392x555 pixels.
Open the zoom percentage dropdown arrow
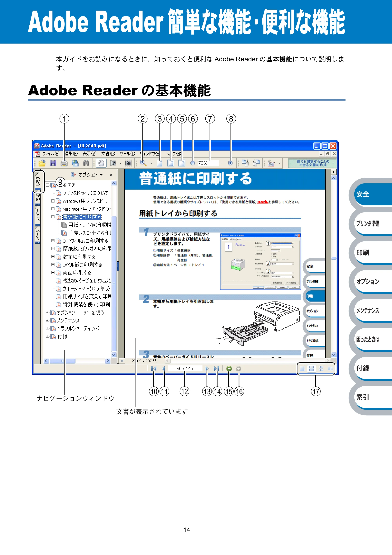tap(222, 163)
